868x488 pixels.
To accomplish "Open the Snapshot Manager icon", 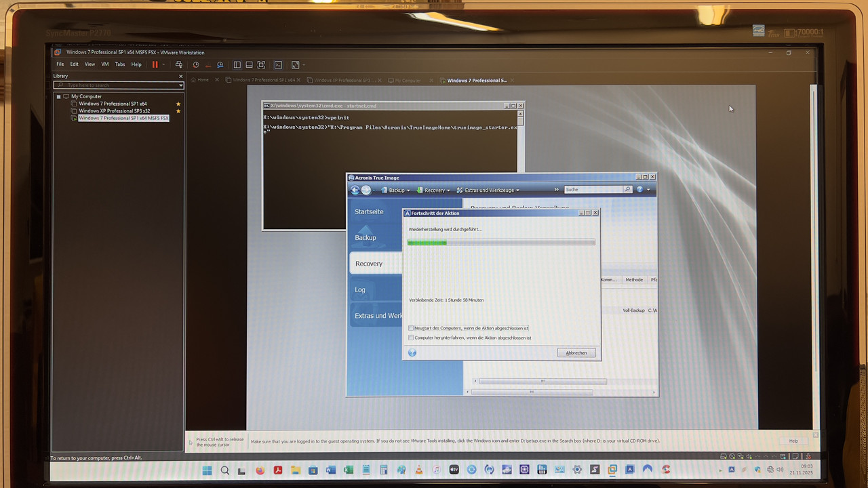I will (x=220, y=64).
